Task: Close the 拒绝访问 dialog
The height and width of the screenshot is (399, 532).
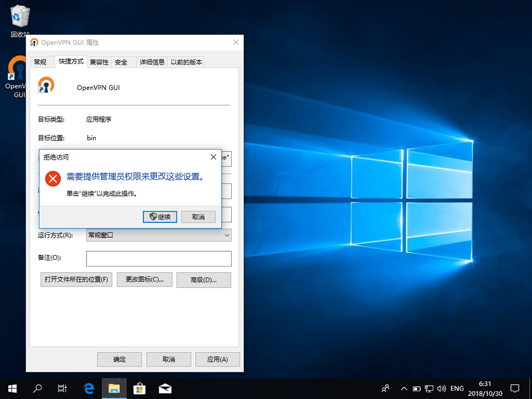Action: click(x=213, y=157)
